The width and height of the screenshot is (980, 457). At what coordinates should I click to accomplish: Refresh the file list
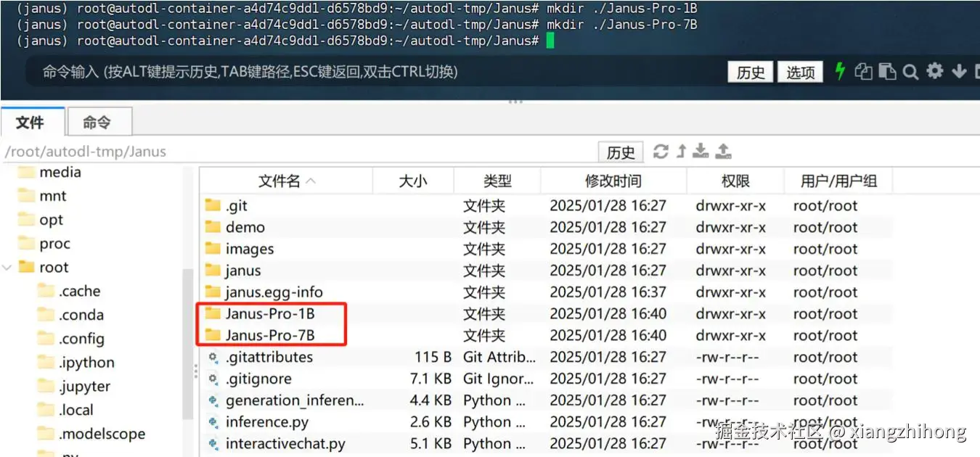[x=661, y=151]
